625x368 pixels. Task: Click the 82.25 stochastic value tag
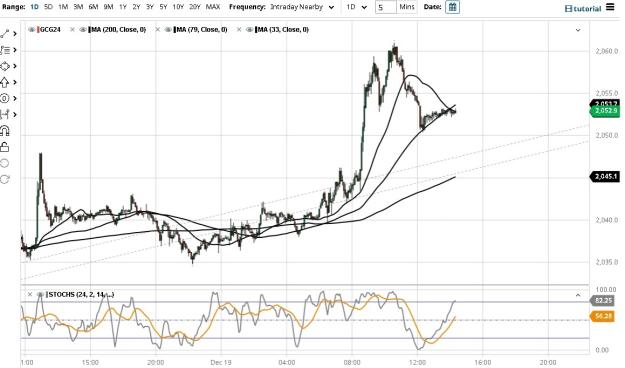point(602,300)
